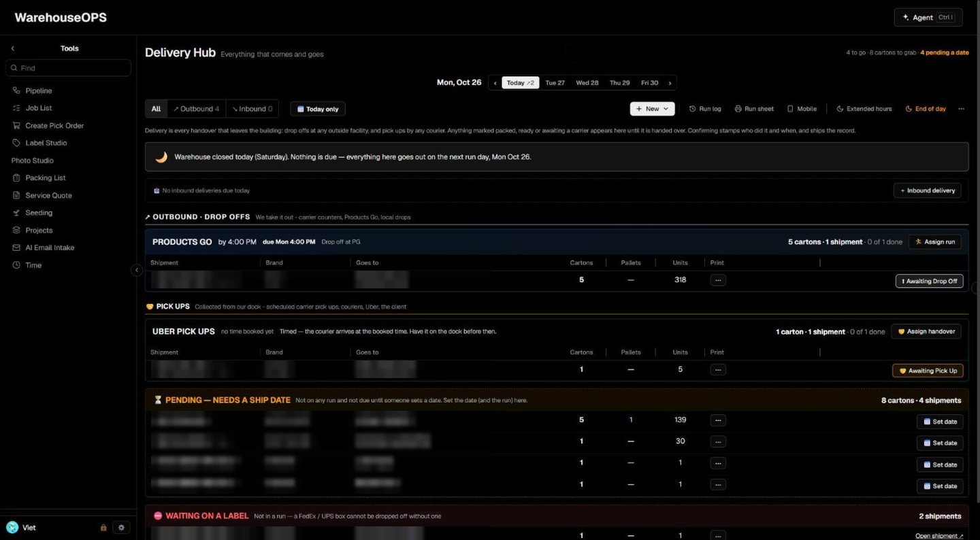The height and width of the screenshot is (540, 980).
Task: Switch to Mobile view
Action: [802, 109]
